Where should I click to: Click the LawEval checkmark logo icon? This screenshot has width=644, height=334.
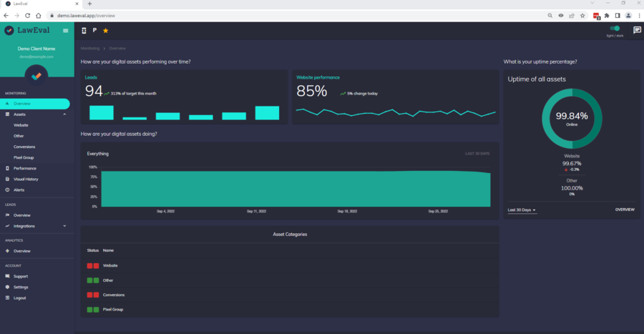pos(9,31)
